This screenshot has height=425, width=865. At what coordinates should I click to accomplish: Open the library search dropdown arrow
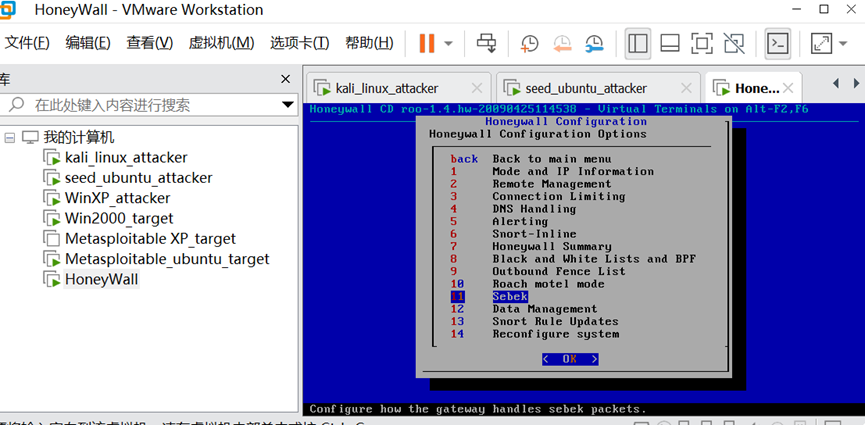(x=287, y=104)
